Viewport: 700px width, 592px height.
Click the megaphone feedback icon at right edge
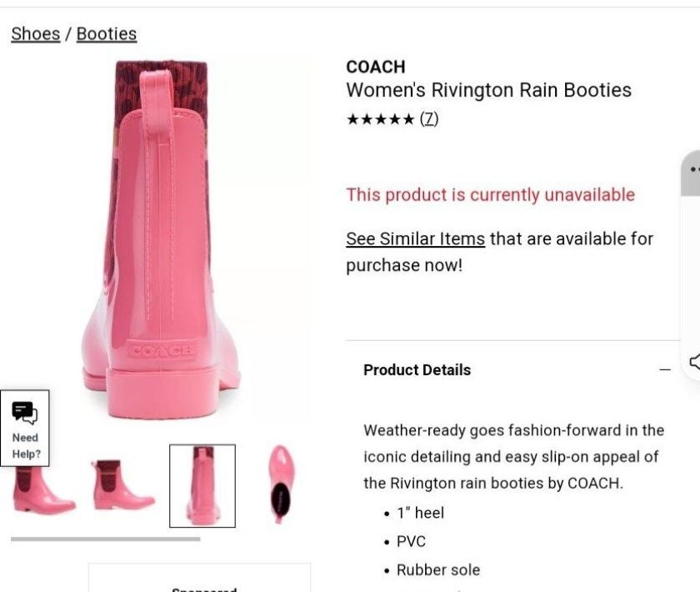695,362
